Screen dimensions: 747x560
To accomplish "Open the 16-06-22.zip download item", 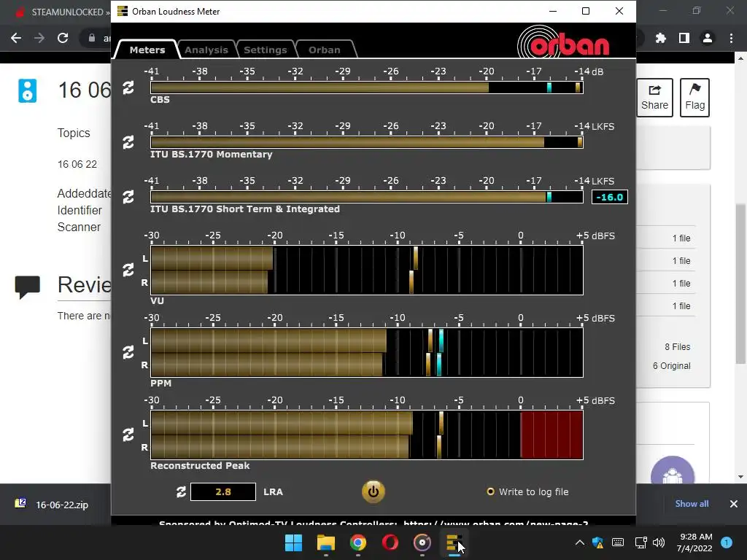I will tap(53, 505).
